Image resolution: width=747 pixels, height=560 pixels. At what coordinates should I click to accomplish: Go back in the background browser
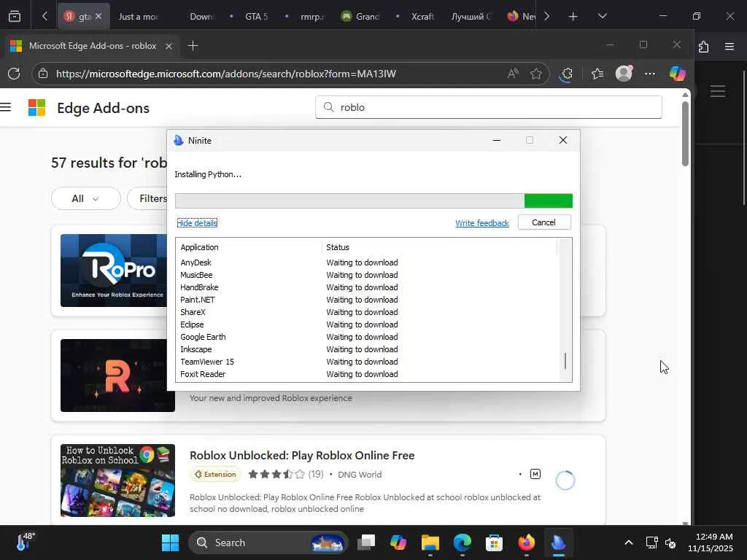[x=44, y=16]
